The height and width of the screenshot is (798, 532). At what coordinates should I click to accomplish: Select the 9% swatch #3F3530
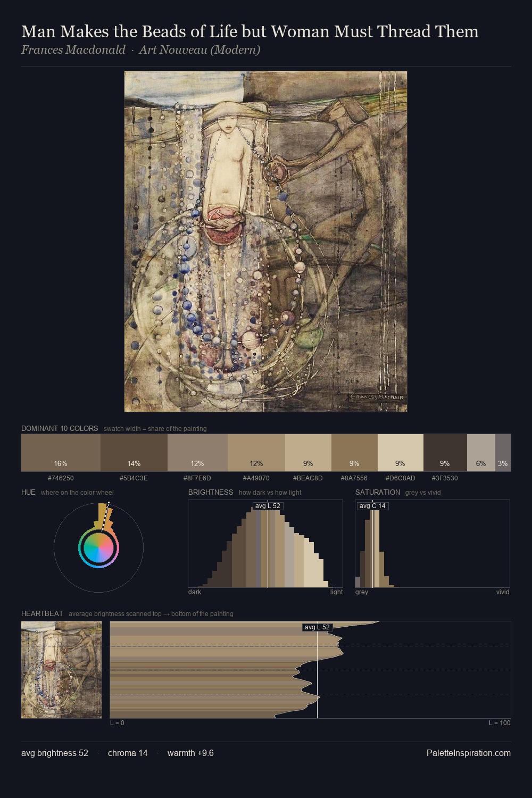445,453
